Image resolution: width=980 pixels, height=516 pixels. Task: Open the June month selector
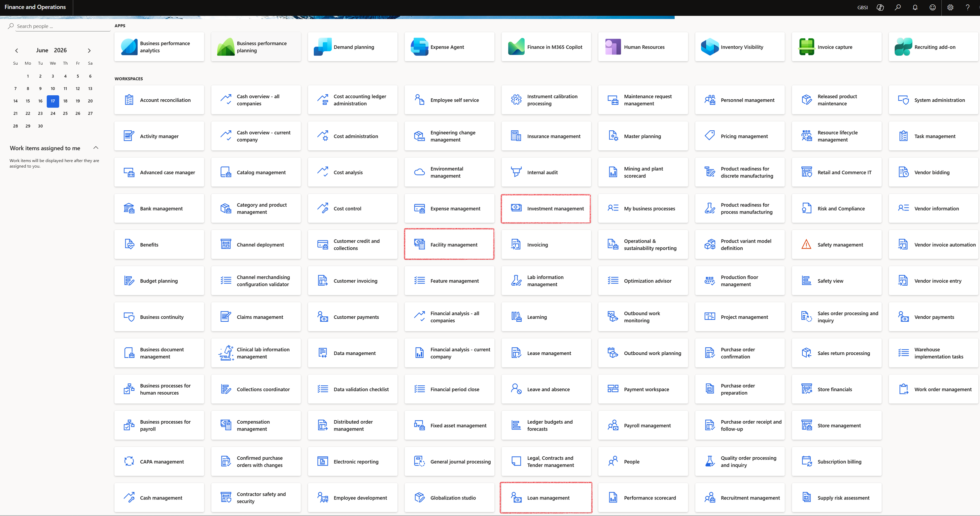tap(42, 50)
